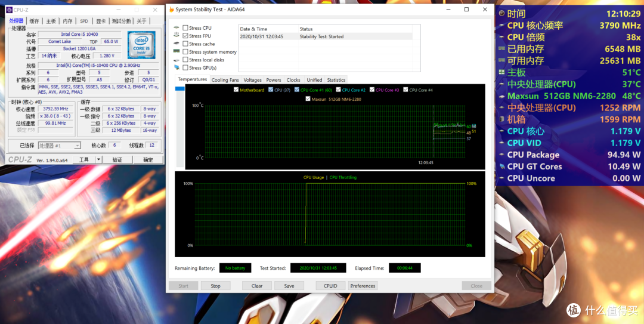Click the motherboard icon beside 主板
The width and height of the screenshot is (644, 324).
pos(501,72)
